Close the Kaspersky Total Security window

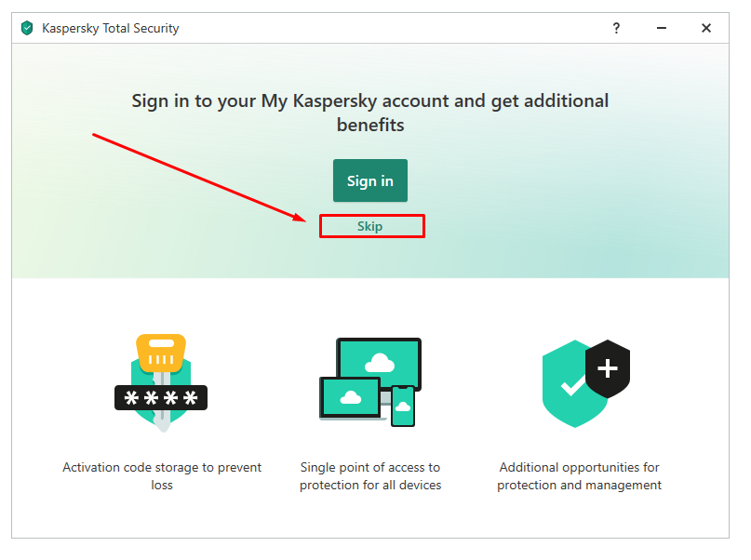coord(706,28)
